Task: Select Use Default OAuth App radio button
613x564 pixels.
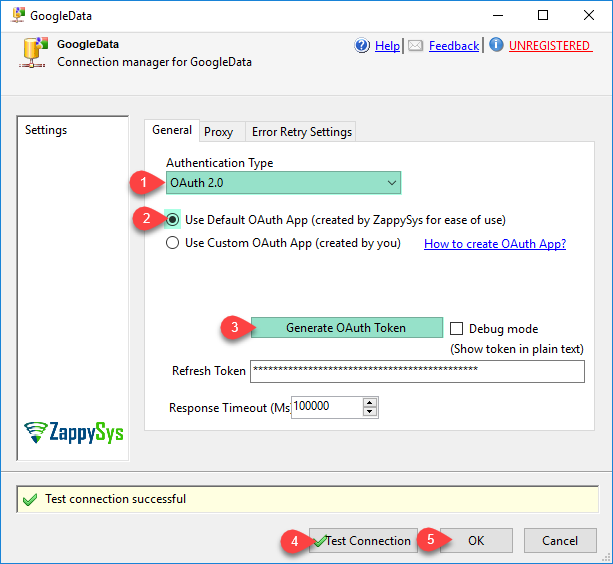Action: click(172, 219)
